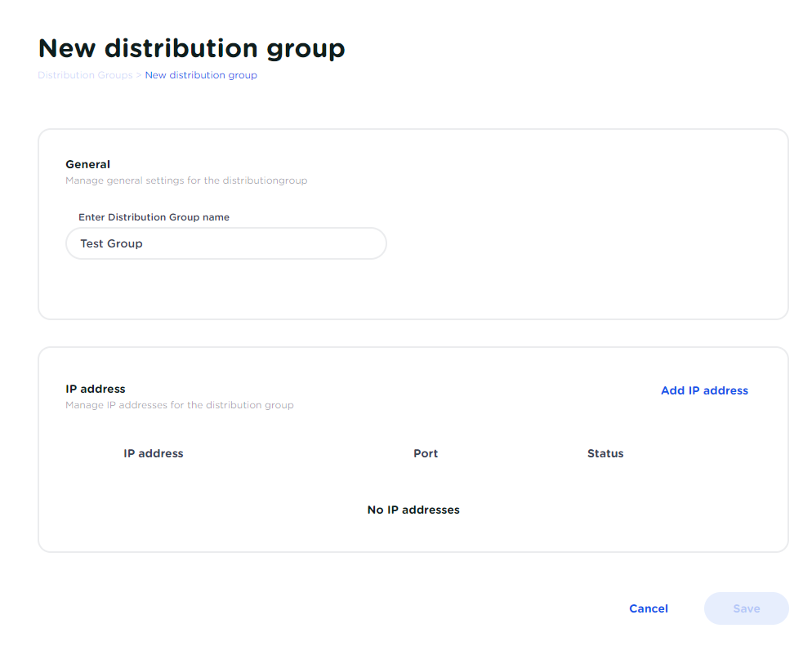Image resolution: width=812 pixels, height=646 pixels.
Task: Click the New distribution group page title
Action: [192, 48]
